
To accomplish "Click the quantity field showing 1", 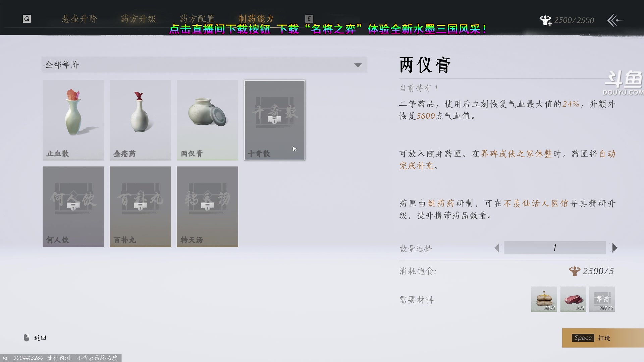I will coord(554,248).
